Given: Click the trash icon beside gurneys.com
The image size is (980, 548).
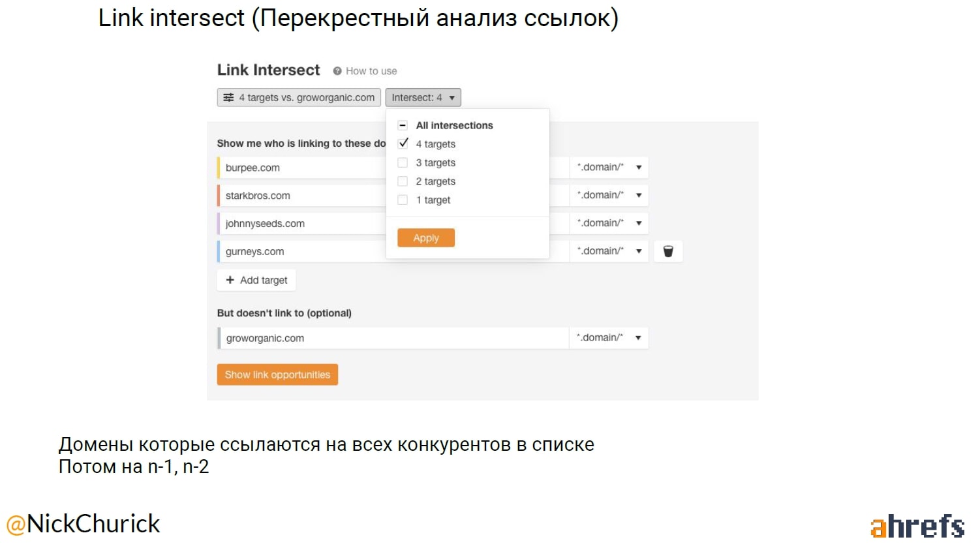Looking at the screenshot, I should click(x=668, y=251).
